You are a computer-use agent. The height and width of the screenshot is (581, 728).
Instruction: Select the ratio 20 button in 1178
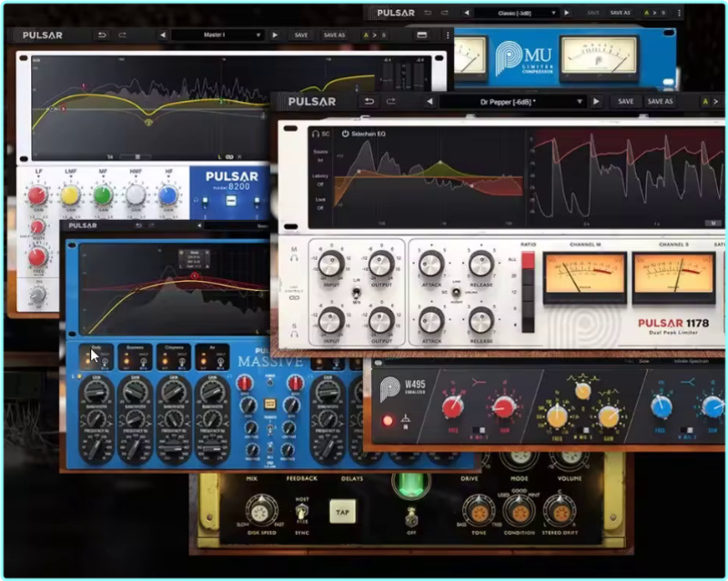(x=528, y=276)
